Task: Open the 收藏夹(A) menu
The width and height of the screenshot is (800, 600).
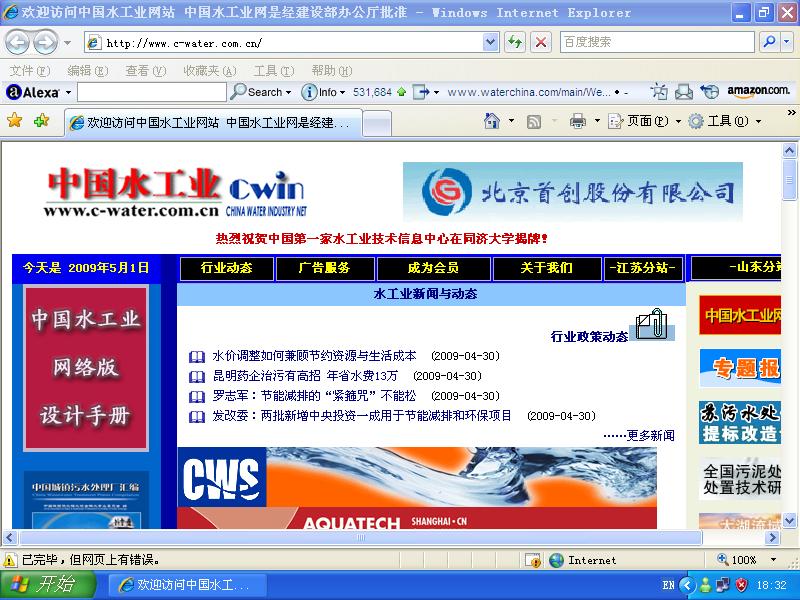Action: point(210,71)
